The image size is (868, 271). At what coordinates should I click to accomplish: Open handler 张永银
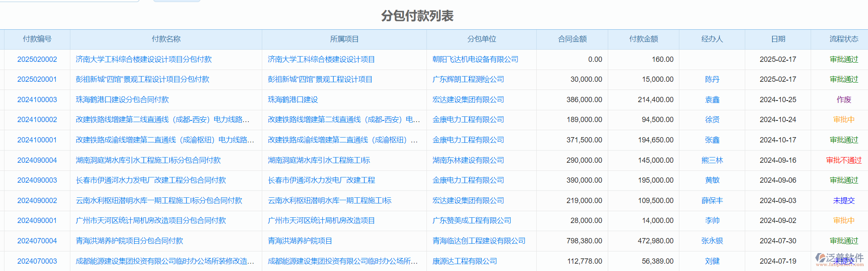pos(712,241)
